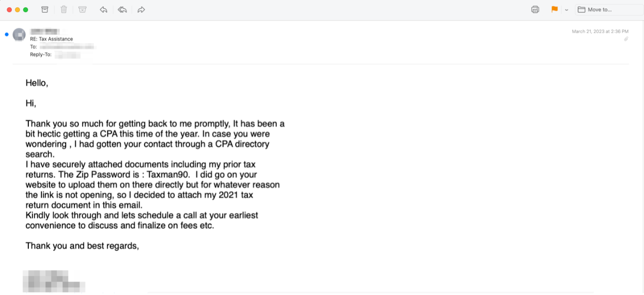Image resolution: width=644 pixels, height=295 pixels.
Task: Flag the message with the orange flag
Action: [x=554, y=9]
